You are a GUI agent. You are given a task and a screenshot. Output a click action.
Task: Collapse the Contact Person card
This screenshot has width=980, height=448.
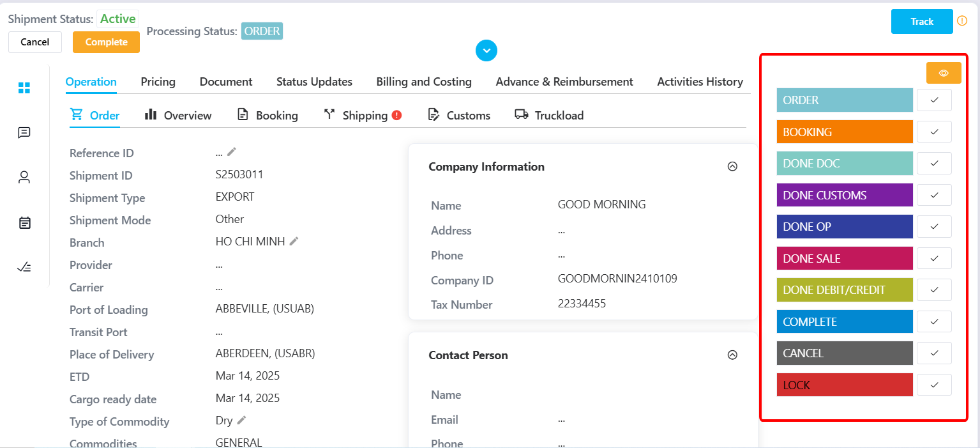pos(732,355)
